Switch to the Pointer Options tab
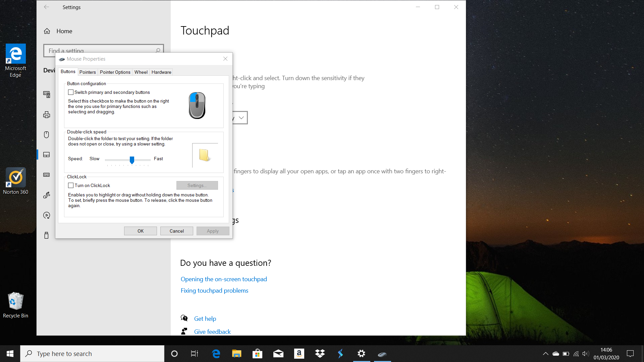Image resolution: width=644 pixels, height=362 pixels. pyautogui.click(x=115, y=72)
